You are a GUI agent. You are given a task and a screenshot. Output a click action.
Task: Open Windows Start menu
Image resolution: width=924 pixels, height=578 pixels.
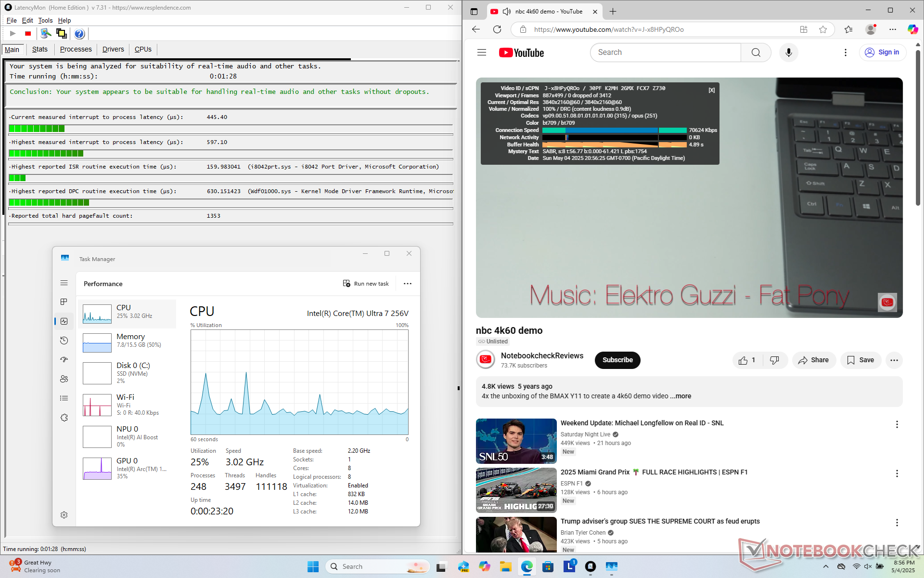[313, 566]
